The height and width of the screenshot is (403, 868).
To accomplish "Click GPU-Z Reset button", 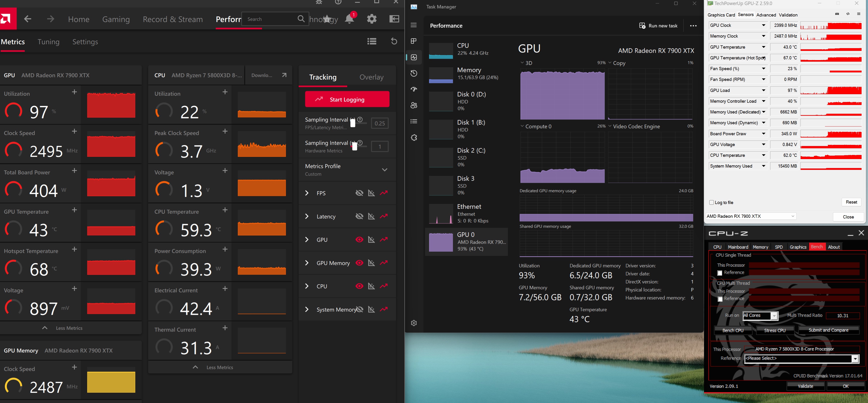I will 851,202.
